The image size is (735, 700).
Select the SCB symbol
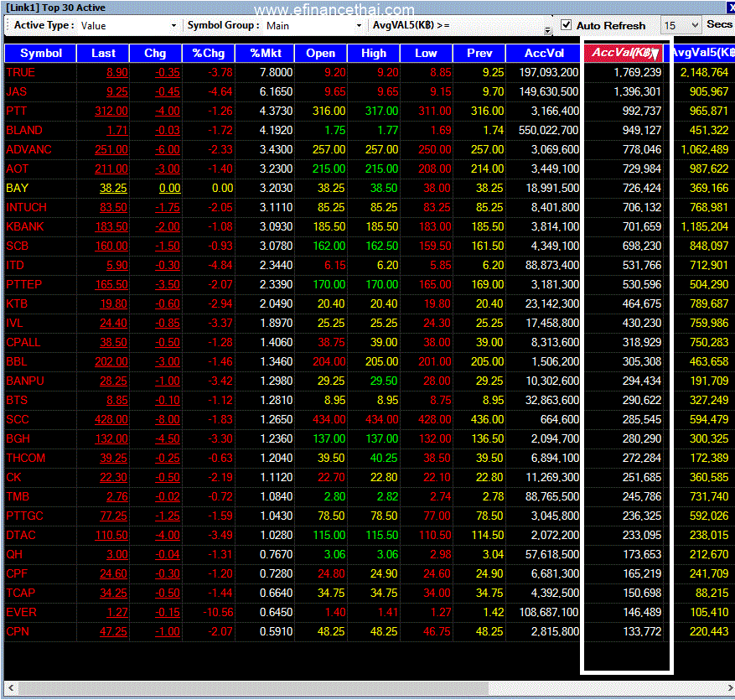click(x=18, y=246)
